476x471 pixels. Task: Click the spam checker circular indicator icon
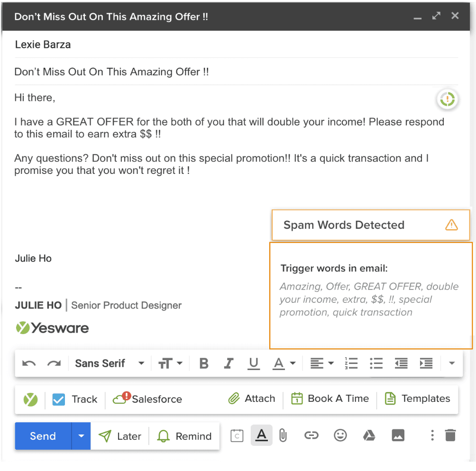click(447, 100)
